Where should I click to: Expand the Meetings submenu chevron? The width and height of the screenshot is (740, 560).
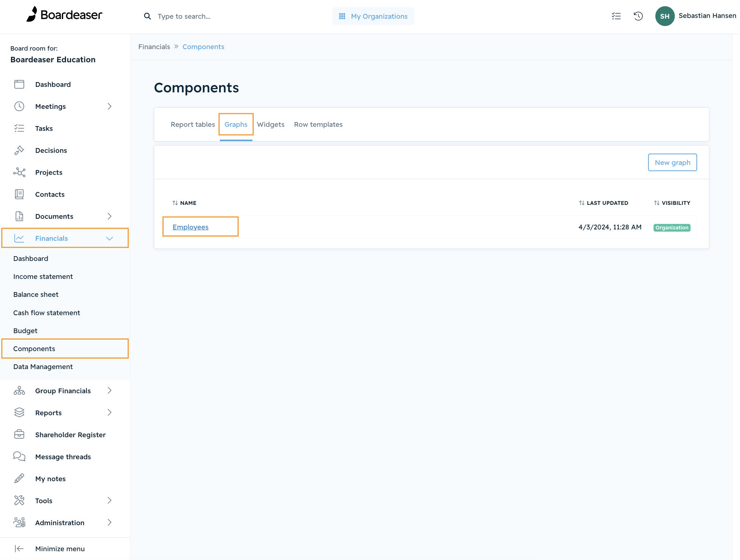tap(110, 106)
